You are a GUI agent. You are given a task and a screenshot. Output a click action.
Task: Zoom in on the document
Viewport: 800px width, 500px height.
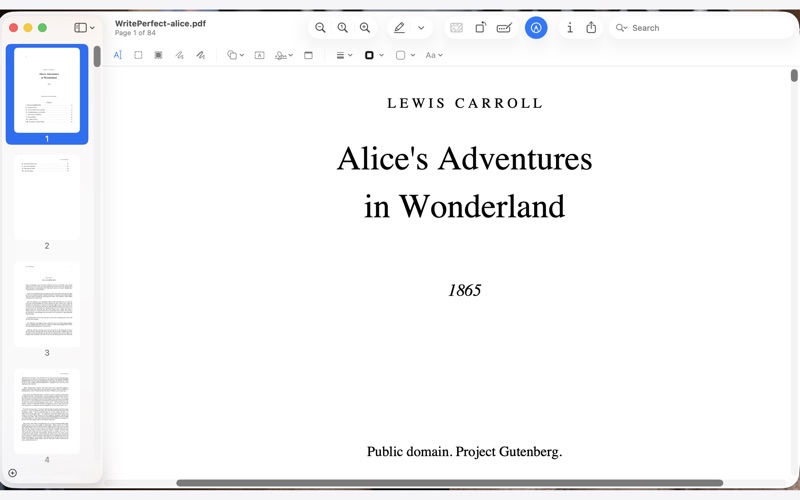(x=365, y=28)
